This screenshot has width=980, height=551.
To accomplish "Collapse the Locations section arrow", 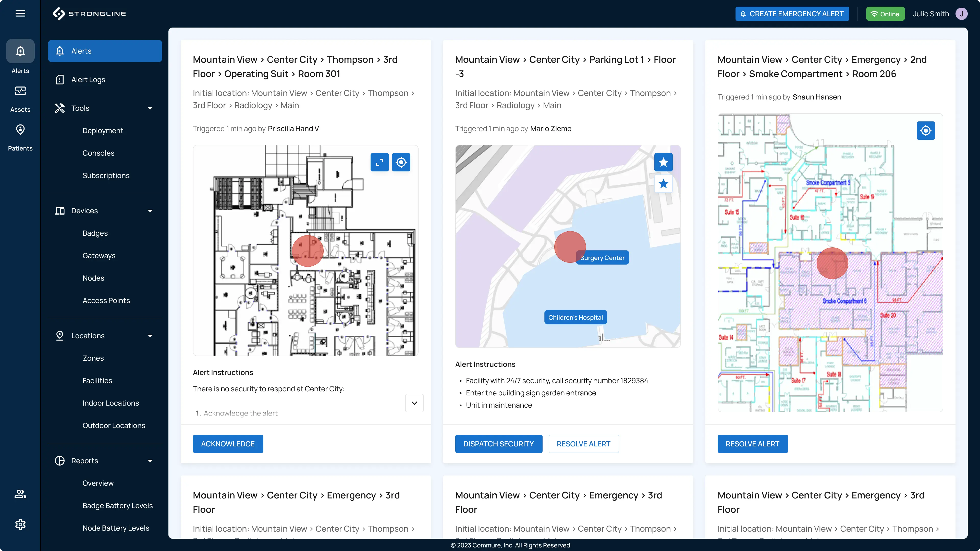I will pos(150,336).
